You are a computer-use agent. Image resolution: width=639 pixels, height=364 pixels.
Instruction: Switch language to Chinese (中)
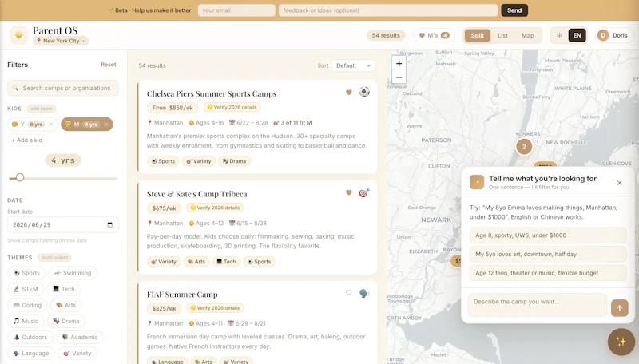coord(560,35)
